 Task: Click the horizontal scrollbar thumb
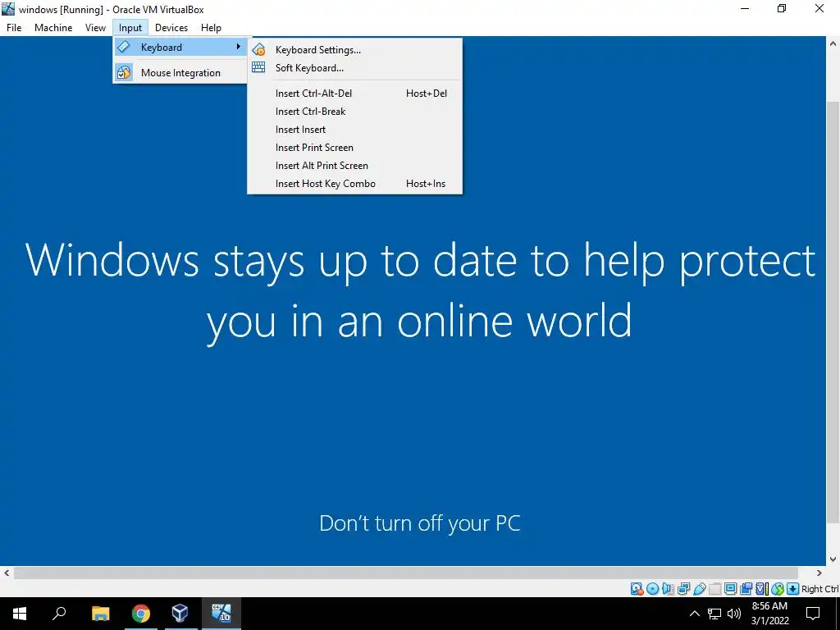[406, 573]
